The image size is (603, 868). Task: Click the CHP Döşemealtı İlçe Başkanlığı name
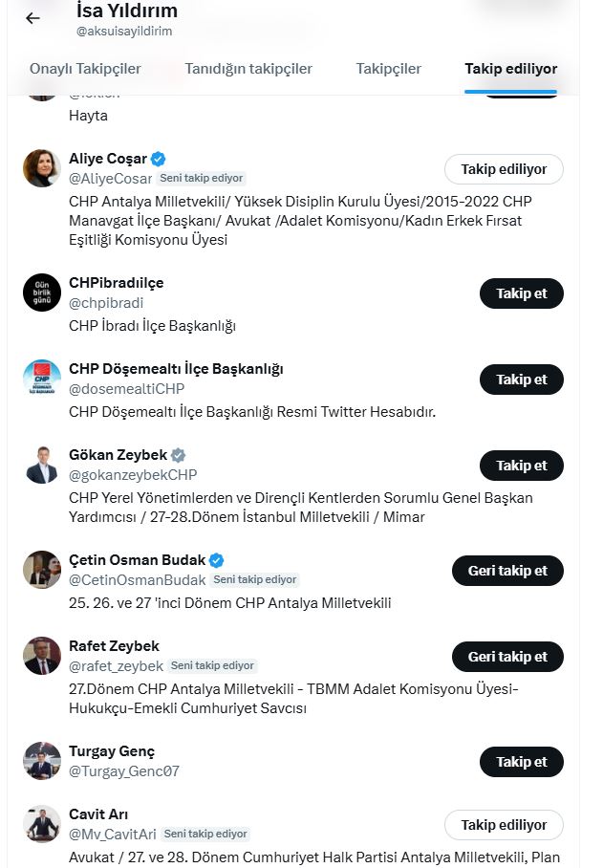point(176,369)
